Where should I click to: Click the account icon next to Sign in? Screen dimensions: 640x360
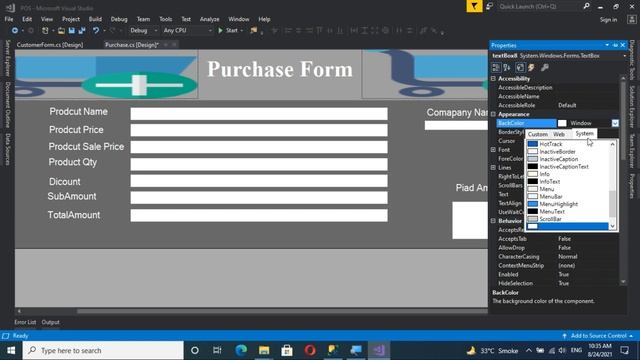[x=631, y=19]
